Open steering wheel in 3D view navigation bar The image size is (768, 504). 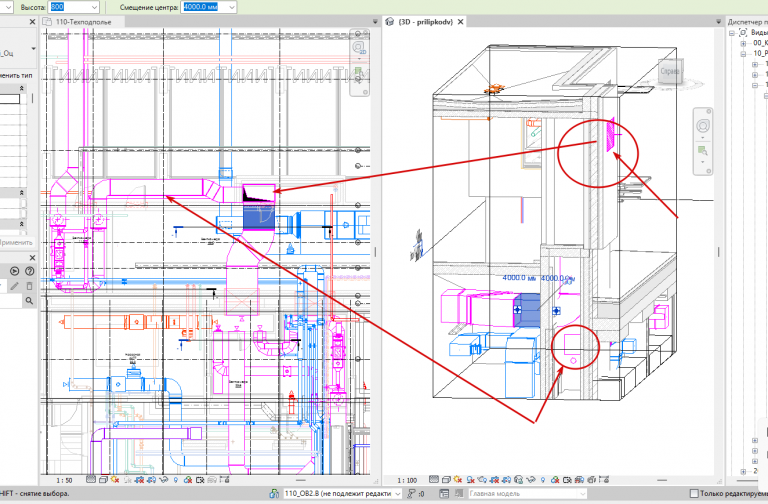pos(703,126)
